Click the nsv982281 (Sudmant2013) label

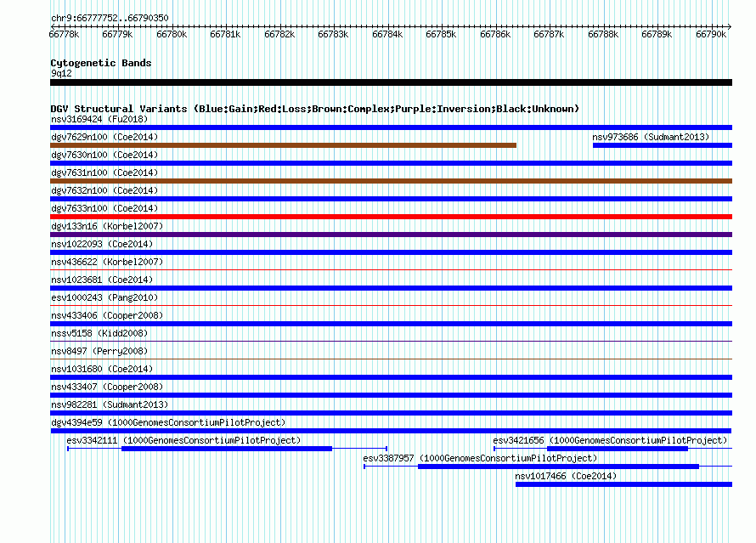tap(110, 404)
